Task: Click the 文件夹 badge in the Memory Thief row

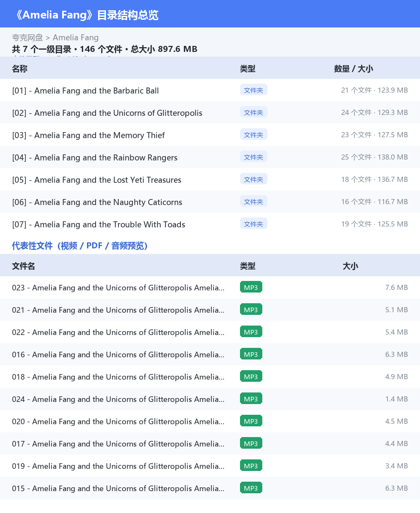Action: pyautogui.click(x=253, y=134)
